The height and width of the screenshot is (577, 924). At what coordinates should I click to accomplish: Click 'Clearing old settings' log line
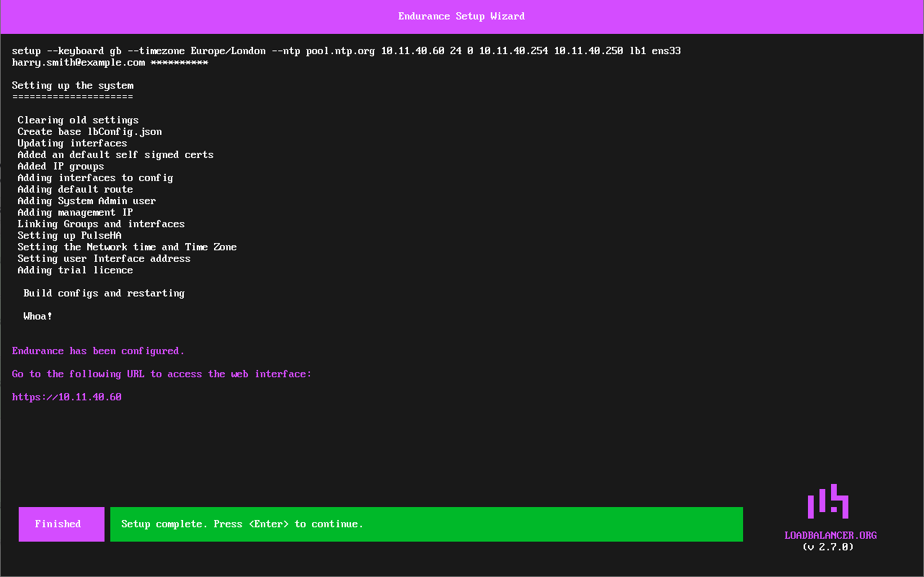(79, 120)
